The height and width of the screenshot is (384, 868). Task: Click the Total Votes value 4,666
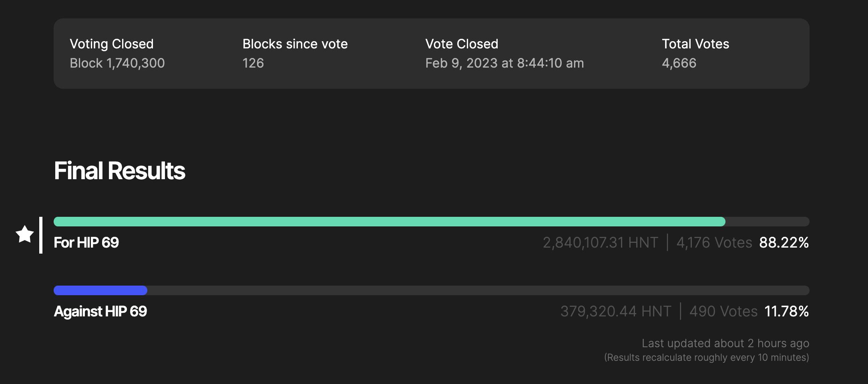pyautogui.click(x=679, y=63)
